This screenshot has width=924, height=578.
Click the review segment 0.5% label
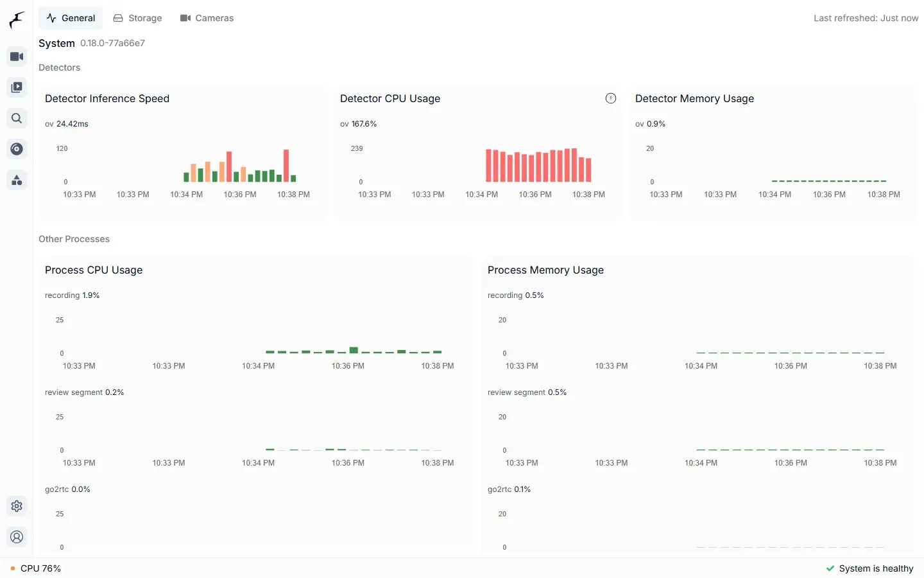(x=527, y=392)
